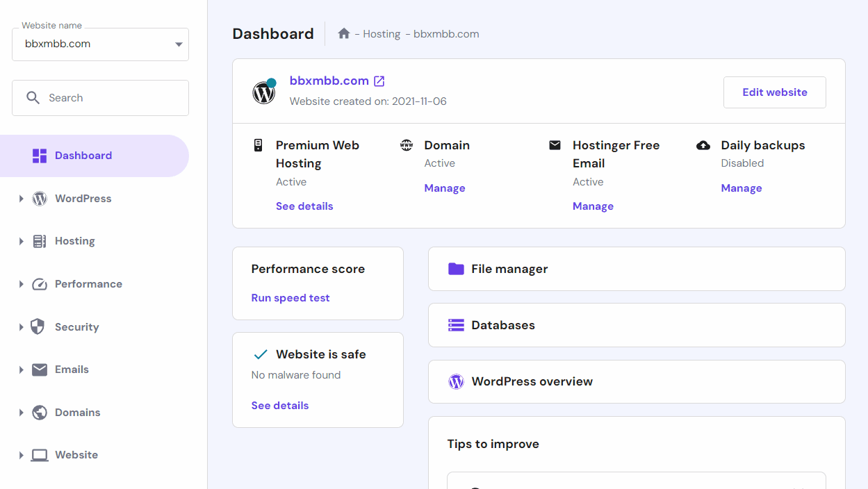Click See details under Premium Web Hosting
This screenshot has width=868, height=489.
coord(304,206)
